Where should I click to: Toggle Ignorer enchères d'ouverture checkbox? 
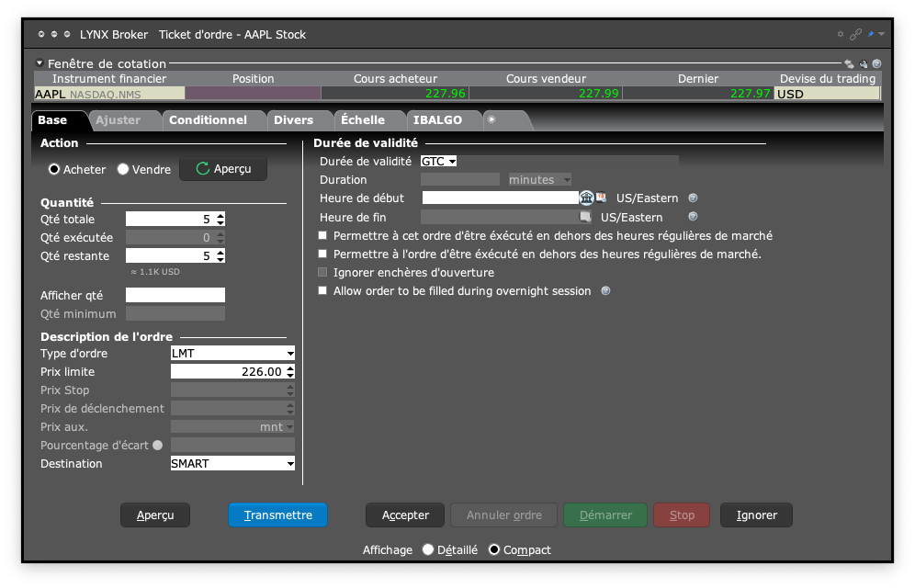click(322, 273)
